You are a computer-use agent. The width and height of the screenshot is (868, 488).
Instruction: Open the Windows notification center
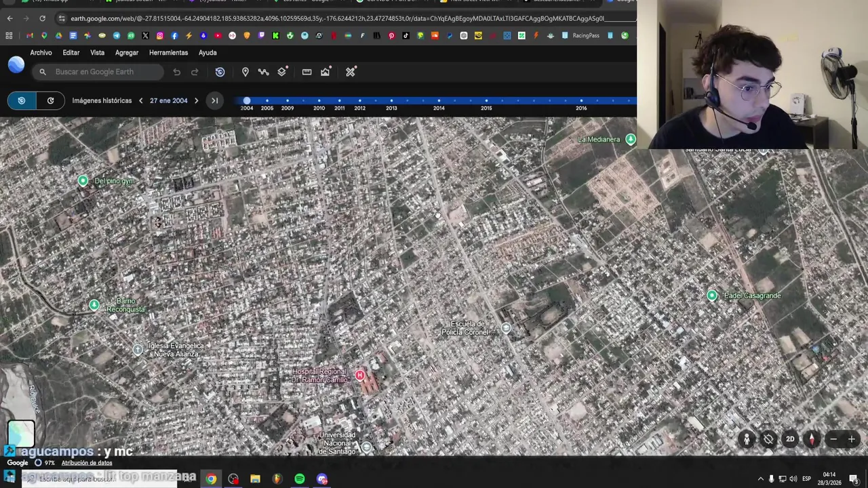click(854, 479)
